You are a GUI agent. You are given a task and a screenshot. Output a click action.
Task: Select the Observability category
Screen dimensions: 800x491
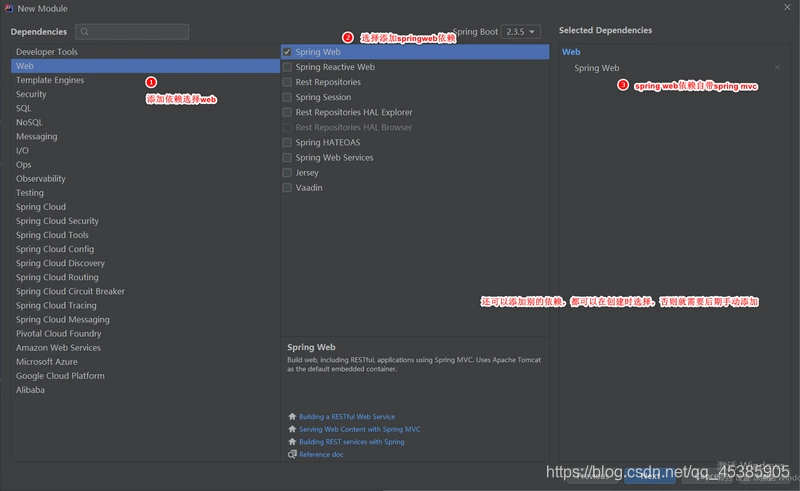145,179
